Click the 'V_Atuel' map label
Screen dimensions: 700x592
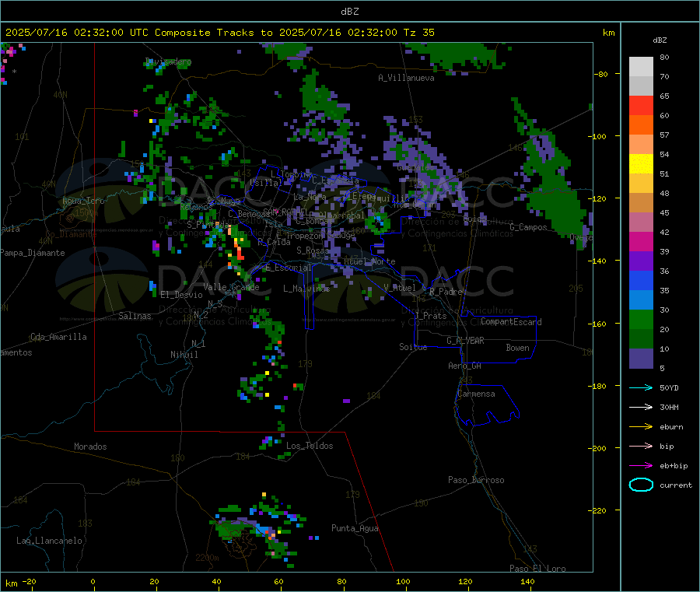400,288
